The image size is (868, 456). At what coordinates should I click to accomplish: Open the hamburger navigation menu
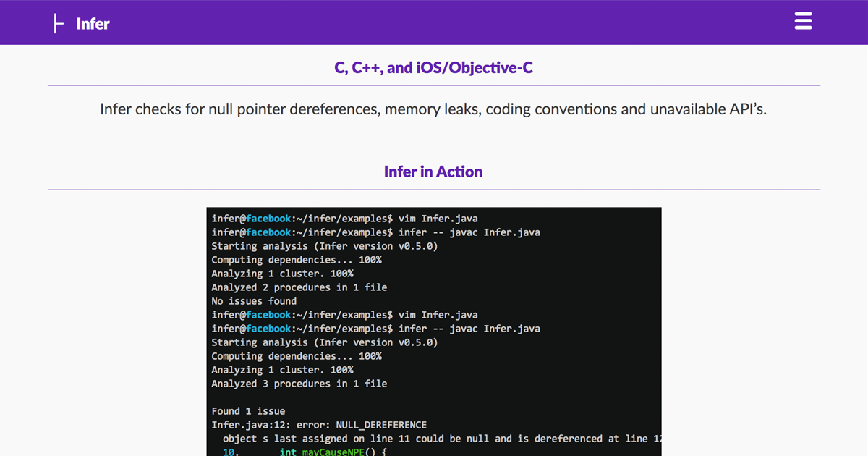[x=803, y=21]
